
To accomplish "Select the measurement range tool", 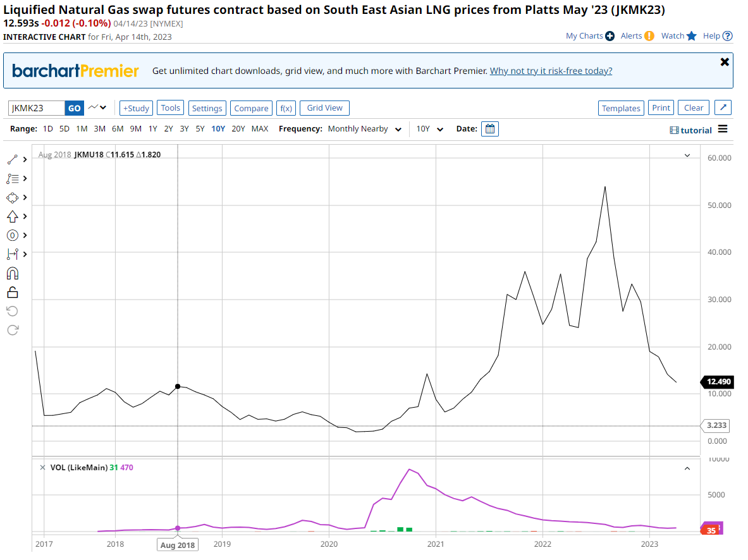I will point(13,254).
